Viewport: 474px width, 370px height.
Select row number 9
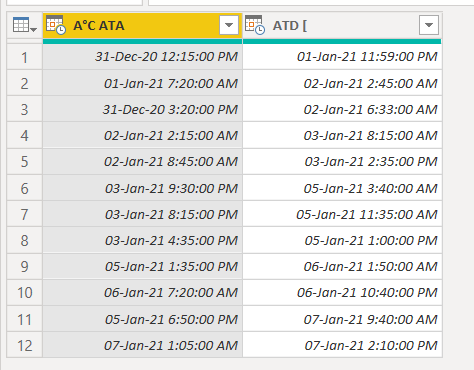pos(24,267)
